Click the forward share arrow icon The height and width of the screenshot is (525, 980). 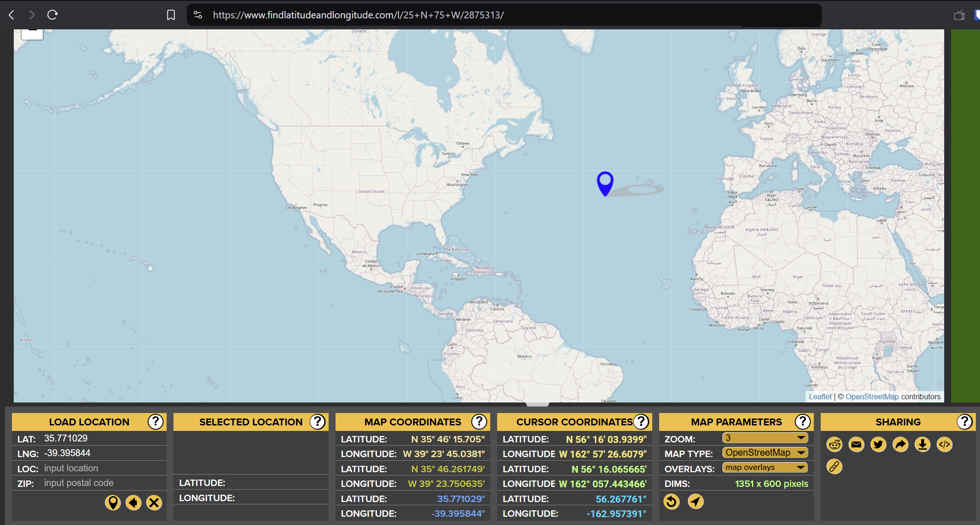click(x=901, y=444)
